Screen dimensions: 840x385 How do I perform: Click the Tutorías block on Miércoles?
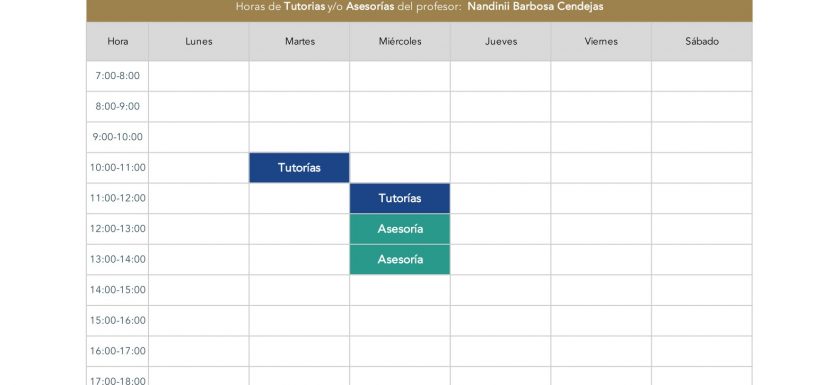coord(400,198)
